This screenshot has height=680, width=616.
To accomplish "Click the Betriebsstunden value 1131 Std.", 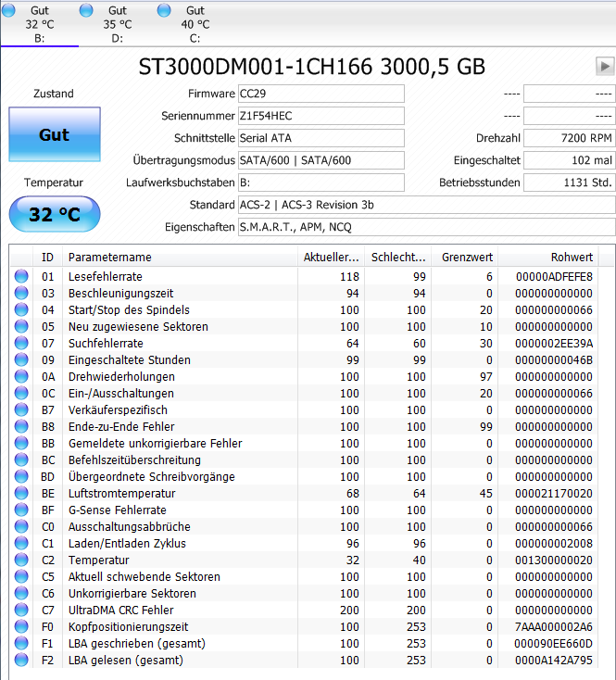I will tap(569, 183).
